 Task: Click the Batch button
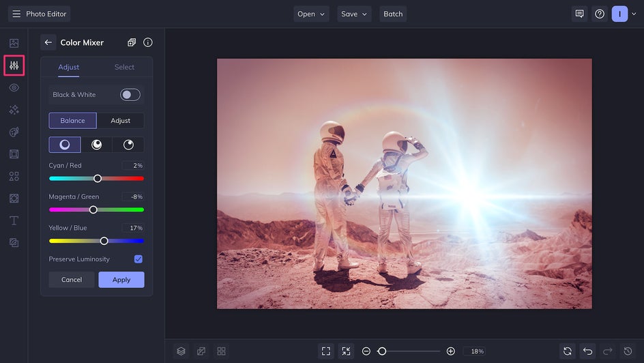pyautogui.click(x=393, y=14)
